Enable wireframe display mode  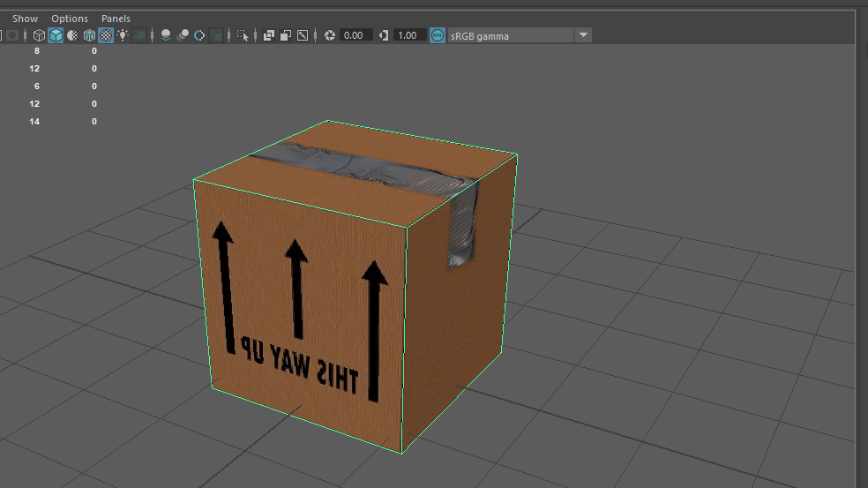[39, 35]
